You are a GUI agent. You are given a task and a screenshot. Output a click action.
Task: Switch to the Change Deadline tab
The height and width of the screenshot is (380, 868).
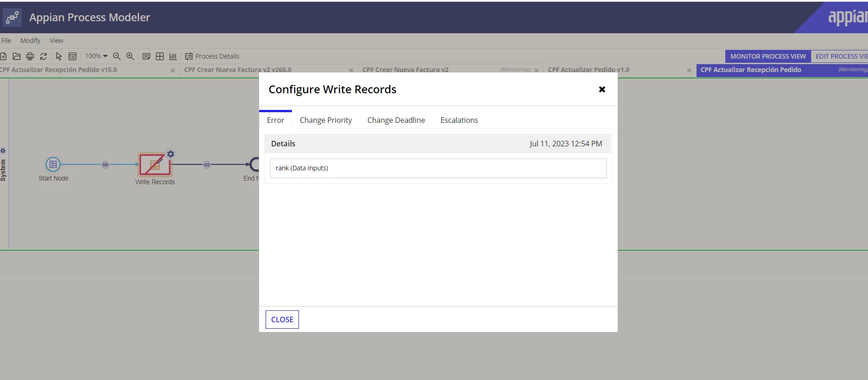396,120
